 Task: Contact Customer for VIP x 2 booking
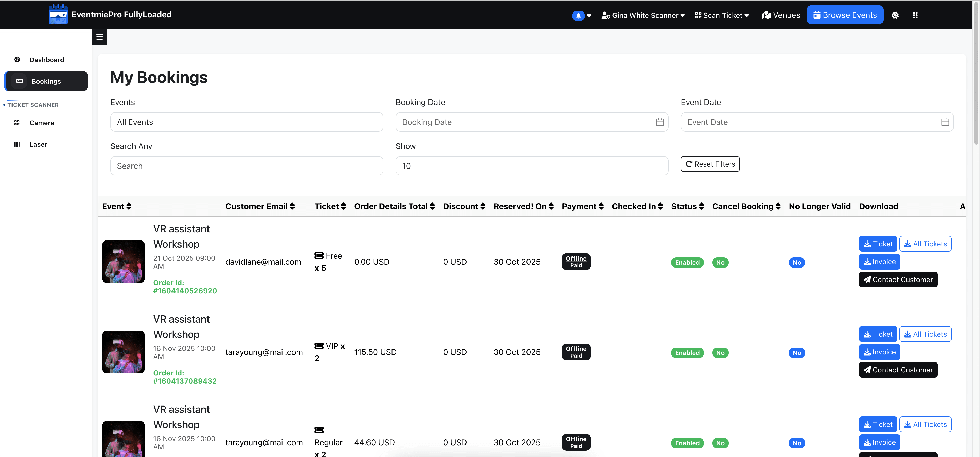(898, 370)
